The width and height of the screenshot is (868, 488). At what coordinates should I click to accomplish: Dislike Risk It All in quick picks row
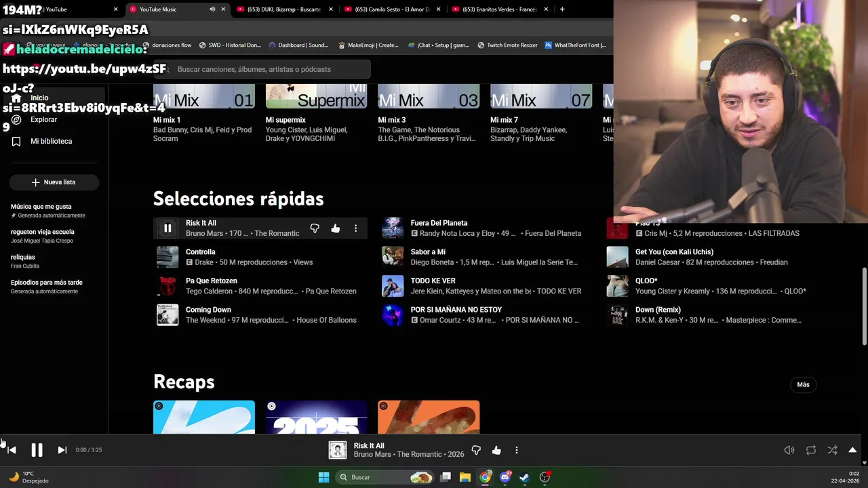(x=315, y=228)
